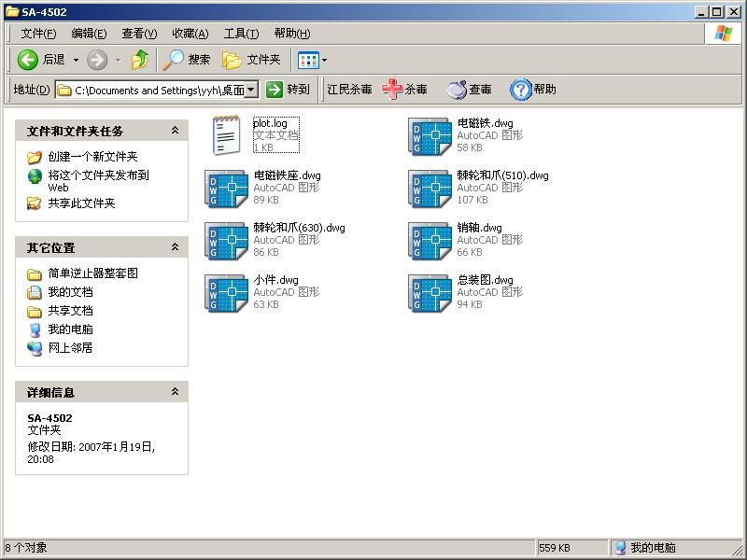Click the green Back arrow icon
This screenshot has height=560, width=747.
point(28,60)
